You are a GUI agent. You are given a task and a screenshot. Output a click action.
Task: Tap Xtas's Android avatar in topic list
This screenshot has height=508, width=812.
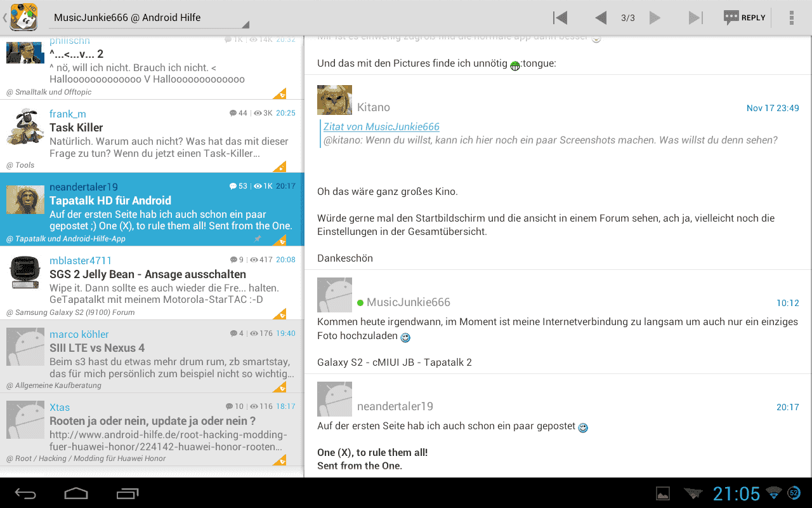pyautogui.click(x=25, y=419)
